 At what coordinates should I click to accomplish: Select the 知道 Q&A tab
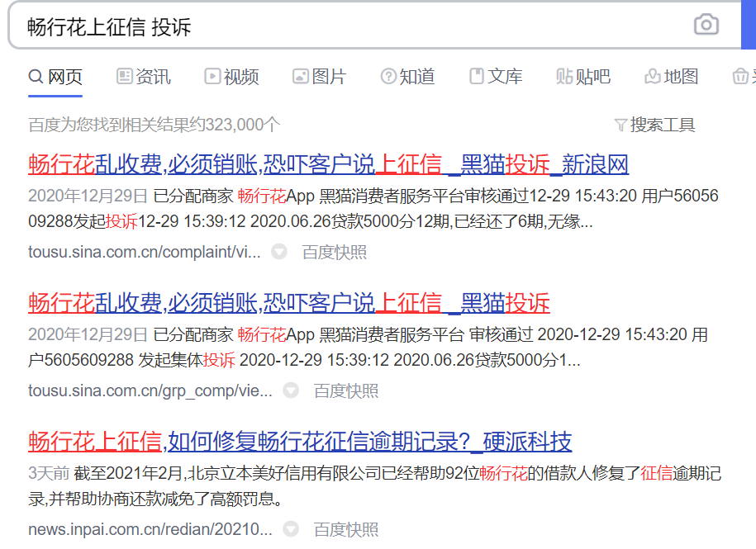click(x=407, y=77)
